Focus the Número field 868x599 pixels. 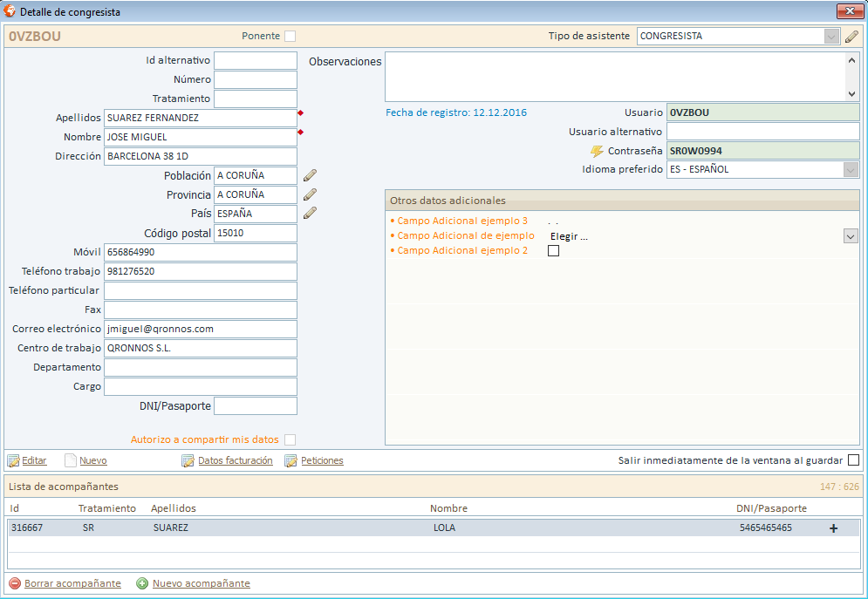tap(256, 79)
